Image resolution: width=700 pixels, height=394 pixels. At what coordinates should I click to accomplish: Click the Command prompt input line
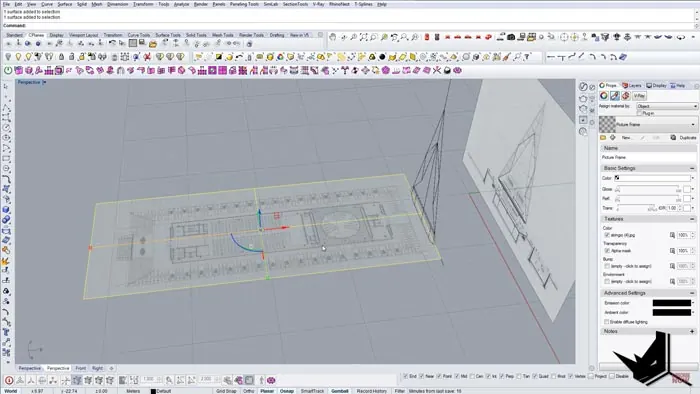(348, 26)
